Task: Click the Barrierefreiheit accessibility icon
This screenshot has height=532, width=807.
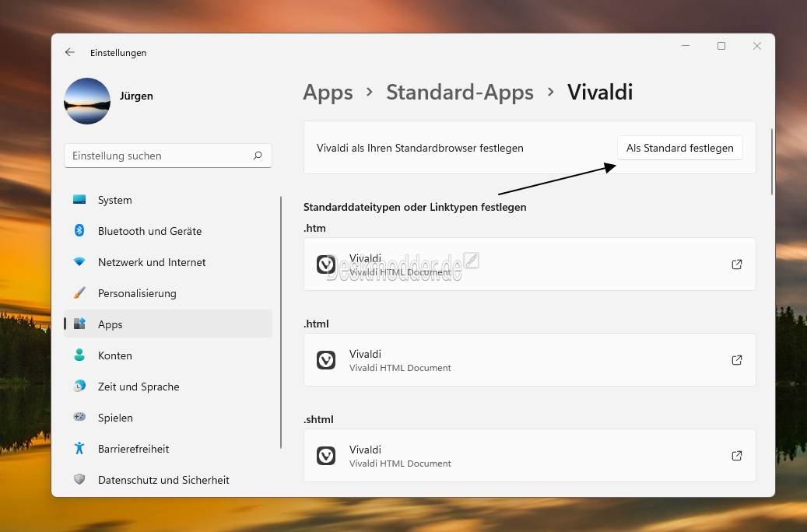Action: pyautogui.click(x=79, y=448)
